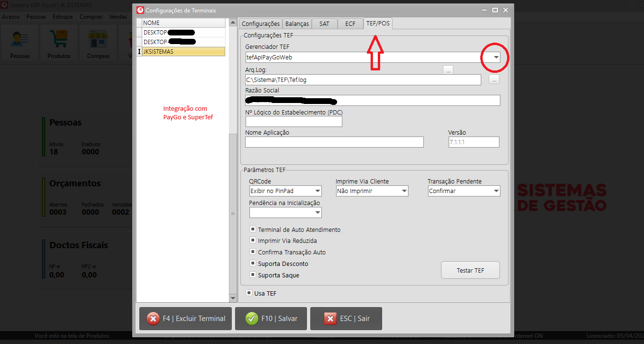Expand the Gerenciador TEF dropdown
The height and width of the screenshot is (344, 644).
496,57
